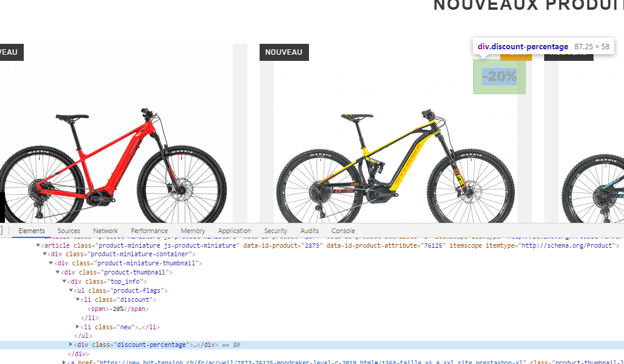Select the span -20% element line
This screenshot has height=364, width=624.
[x=118, y=309]
